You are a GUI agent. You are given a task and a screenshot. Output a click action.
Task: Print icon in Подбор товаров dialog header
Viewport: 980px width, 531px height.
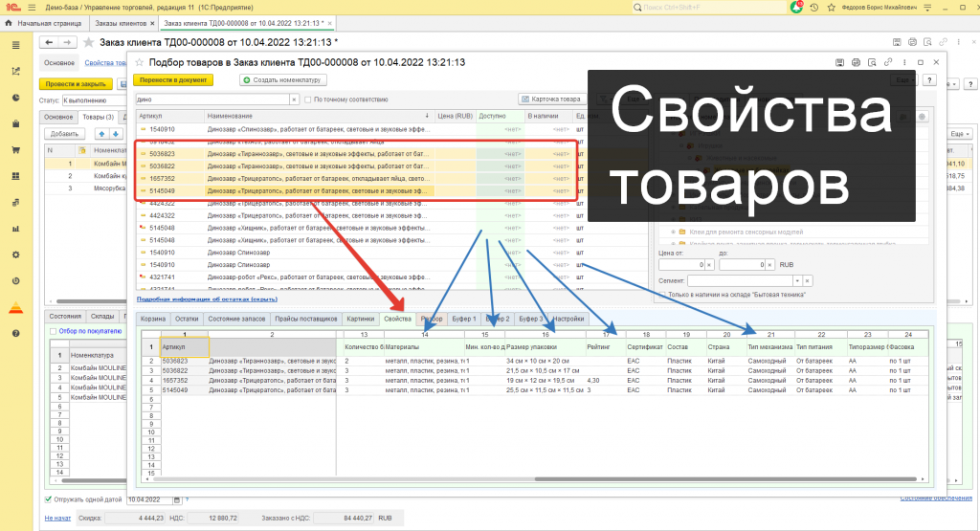(x=856, y=62)
